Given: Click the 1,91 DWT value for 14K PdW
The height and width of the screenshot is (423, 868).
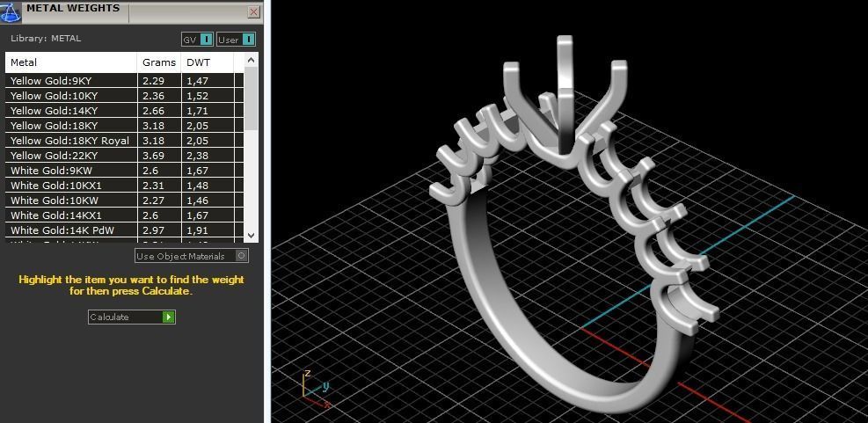Looking at the screenshot, I should coord(198,230).
